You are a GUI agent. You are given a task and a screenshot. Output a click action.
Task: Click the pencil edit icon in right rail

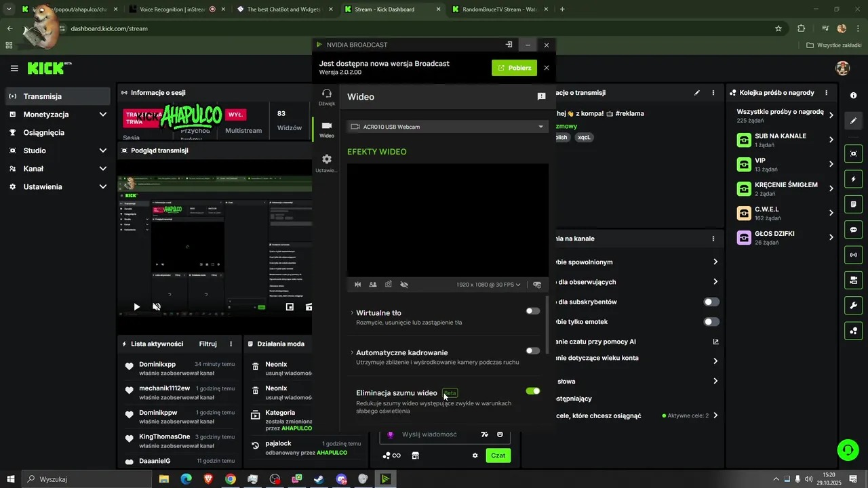pyautogui.click(x=853, y=121)
